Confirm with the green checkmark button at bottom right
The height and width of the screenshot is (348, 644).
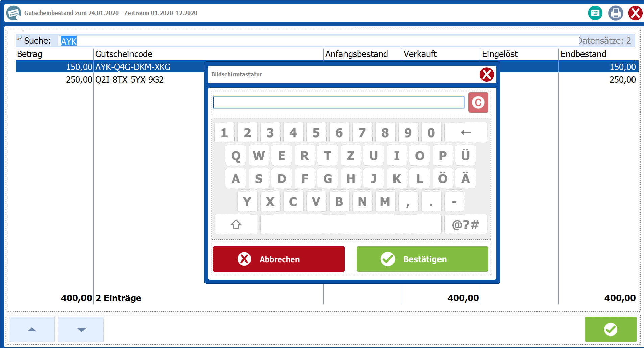pyautogui.click(x=611, y=329)
